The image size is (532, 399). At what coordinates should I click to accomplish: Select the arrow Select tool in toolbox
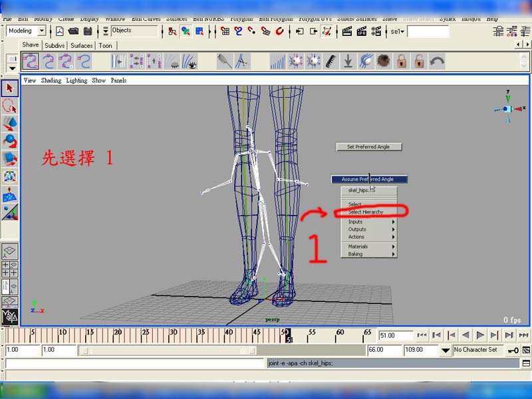coord(9,88)
